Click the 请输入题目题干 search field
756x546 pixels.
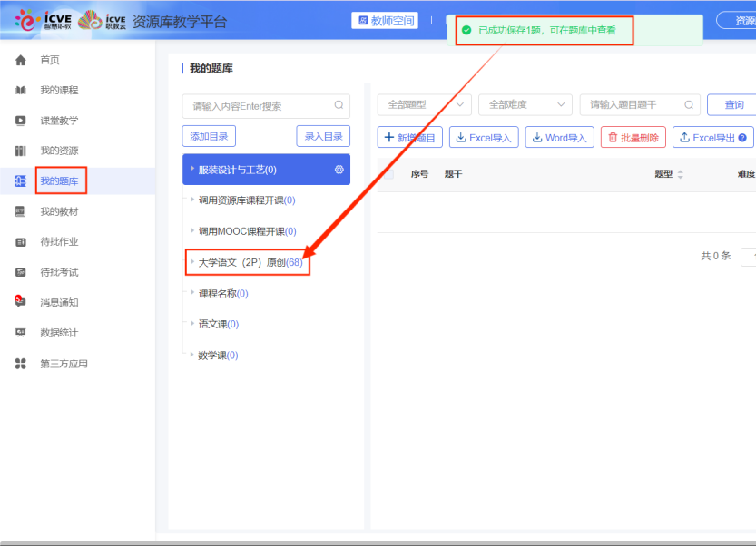(x=633, y=105)
